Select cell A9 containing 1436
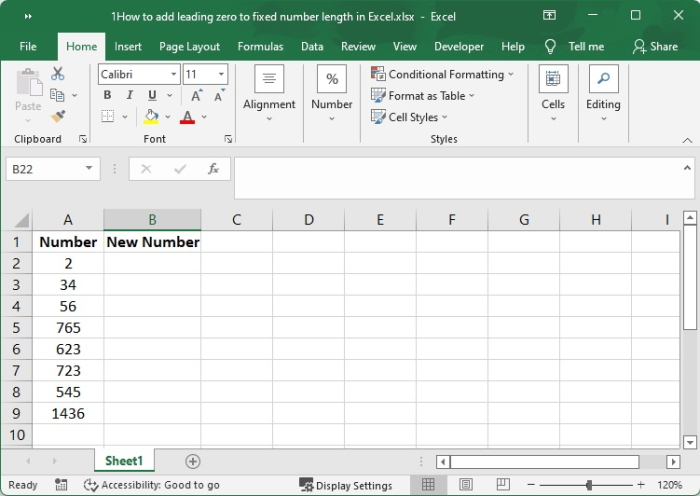The height and width of the screenshot is (496, 700). pyautogui.click(x=68, y=413)
